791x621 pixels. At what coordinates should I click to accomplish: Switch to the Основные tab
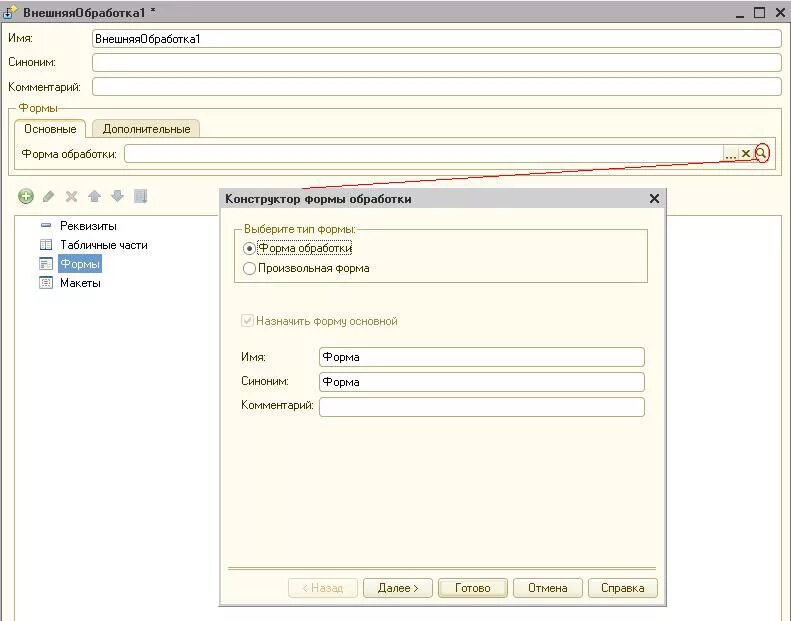pyautogui.click(x=50, y=129)
